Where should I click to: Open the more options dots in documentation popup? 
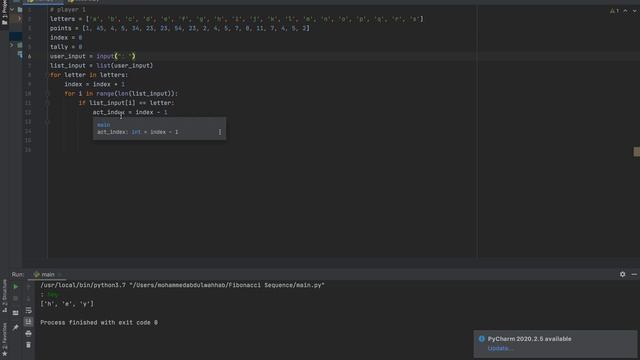pos(220,132)
